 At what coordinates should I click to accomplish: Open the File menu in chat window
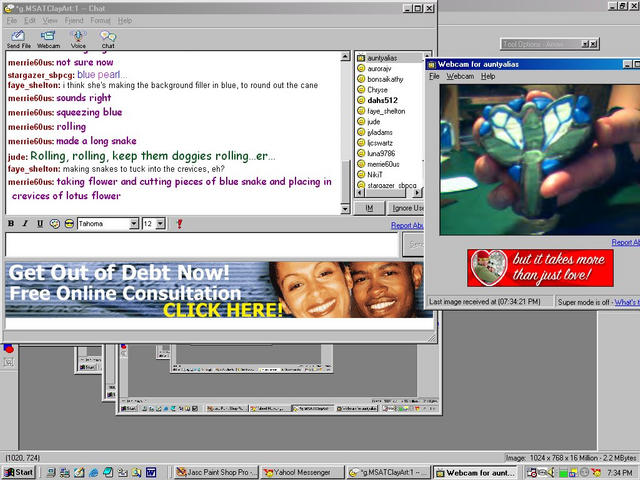click(x=11, y=20)
